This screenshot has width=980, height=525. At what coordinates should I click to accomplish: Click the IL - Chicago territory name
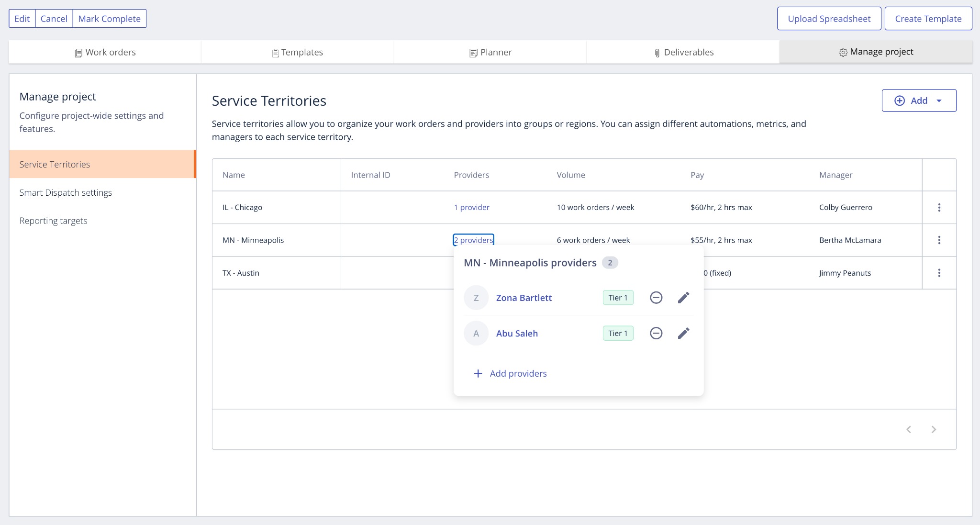pos(242,207)
